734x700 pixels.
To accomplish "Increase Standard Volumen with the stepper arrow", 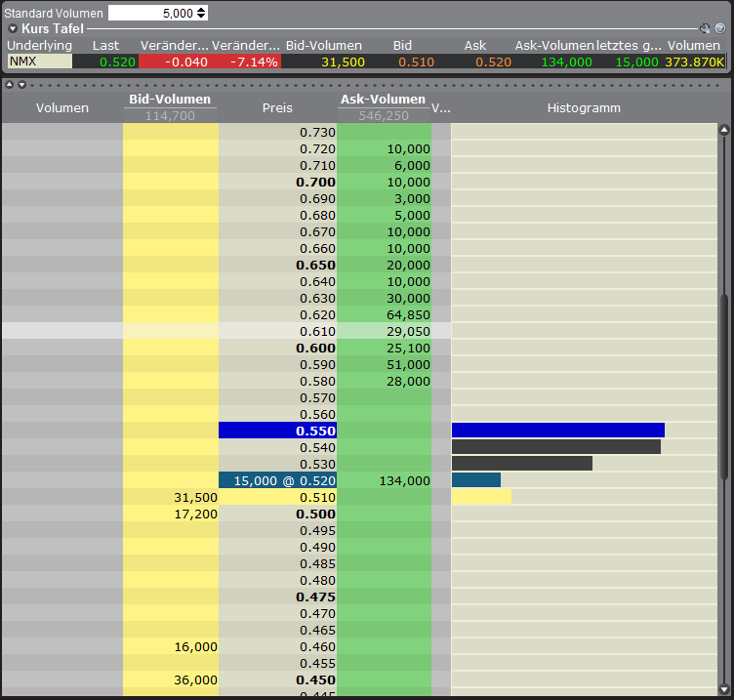I will tap(201, 10).
